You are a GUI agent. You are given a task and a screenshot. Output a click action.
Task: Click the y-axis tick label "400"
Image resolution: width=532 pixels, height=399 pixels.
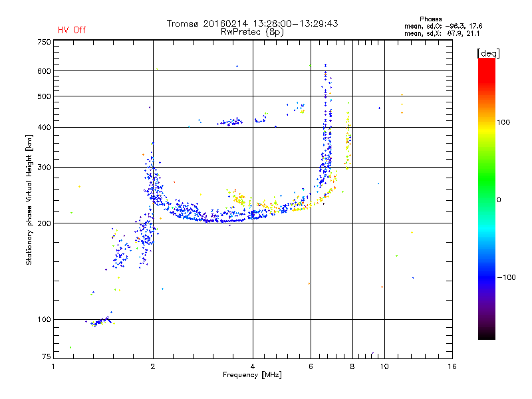pos(44,127)
